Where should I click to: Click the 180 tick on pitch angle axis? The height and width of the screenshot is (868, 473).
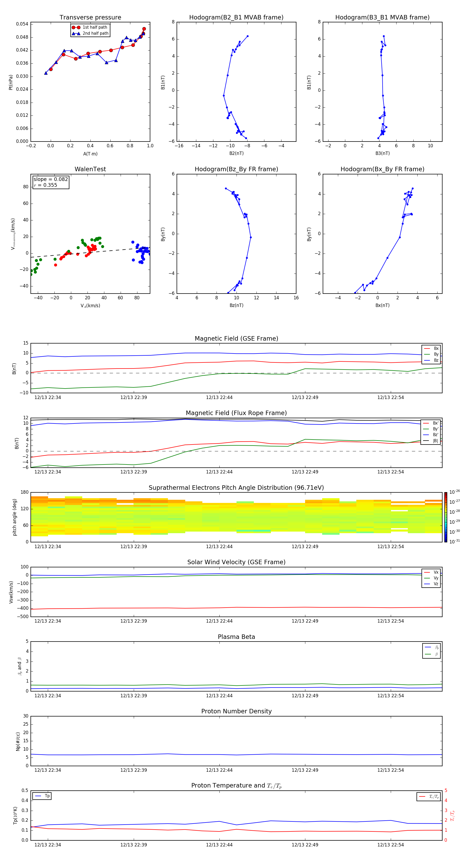[x=25, y=492]
